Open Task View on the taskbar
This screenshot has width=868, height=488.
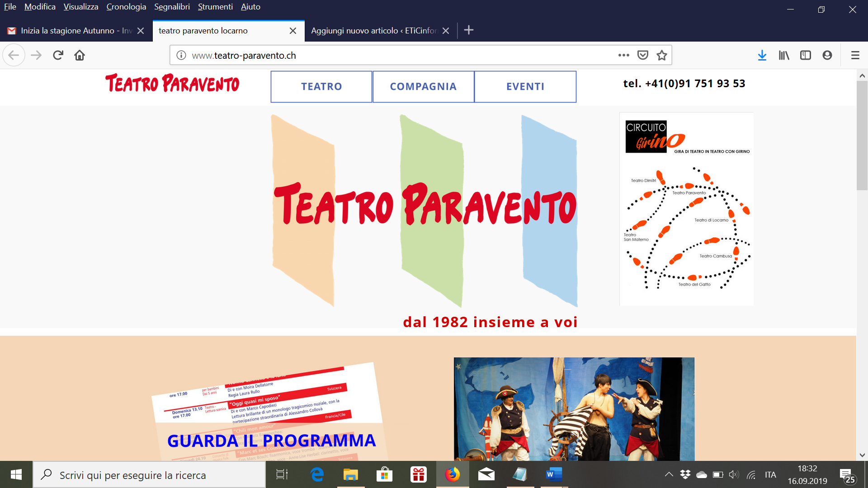click(282, 474)
